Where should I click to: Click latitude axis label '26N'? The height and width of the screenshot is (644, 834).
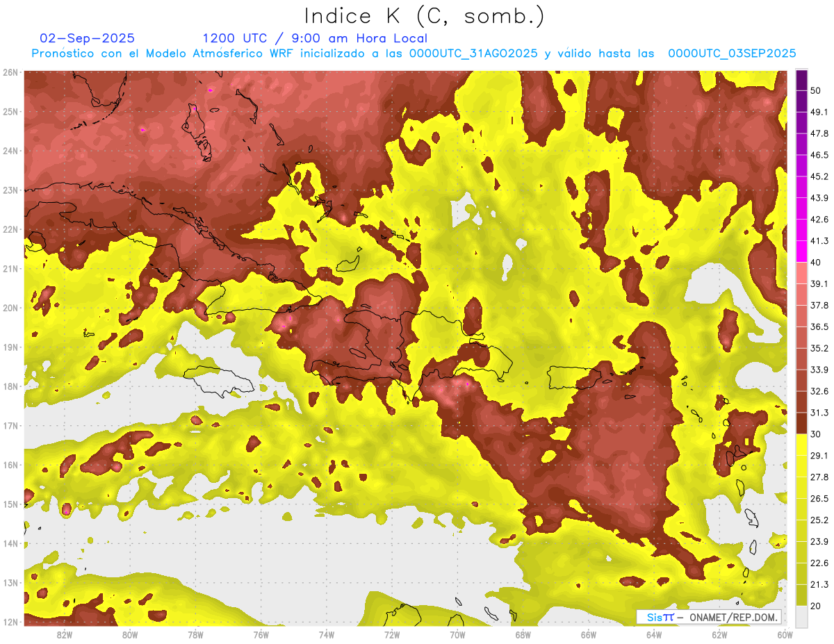[x=10, y=72]
